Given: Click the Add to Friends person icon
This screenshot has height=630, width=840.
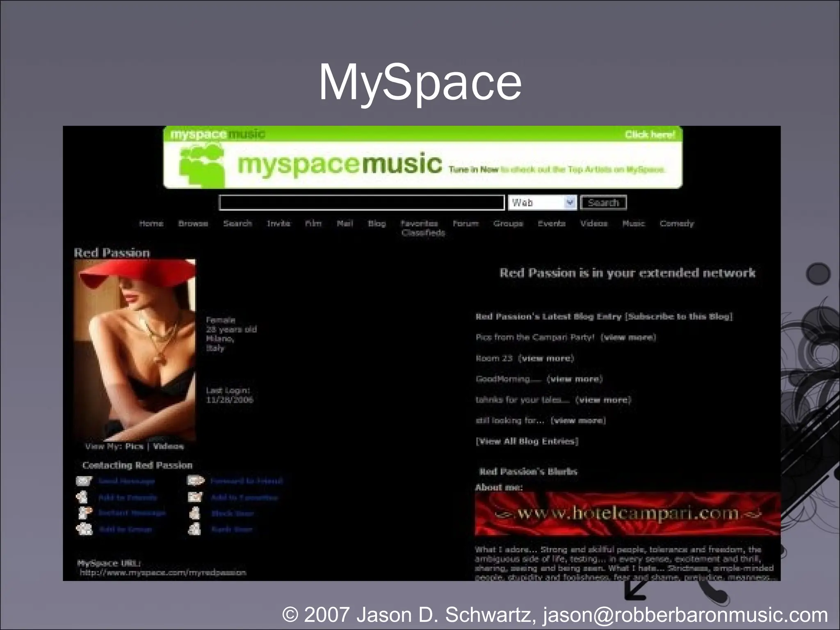Looking at the screenshot, I should coord(82,497).
